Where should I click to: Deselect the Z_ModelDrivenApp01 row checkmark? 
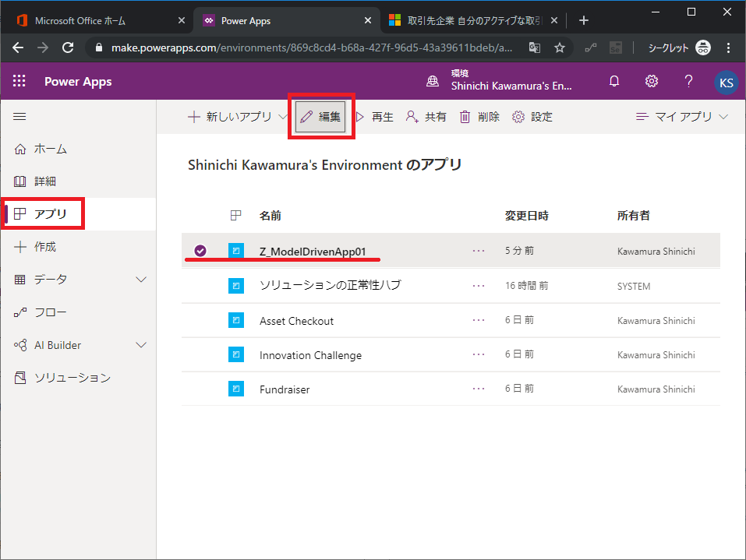200,251
